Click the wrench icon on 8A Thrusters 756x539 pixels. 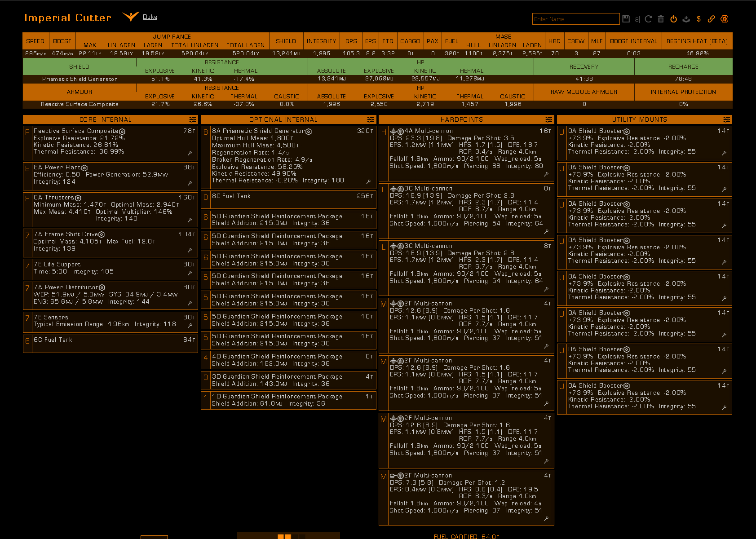tap(190, 220)
